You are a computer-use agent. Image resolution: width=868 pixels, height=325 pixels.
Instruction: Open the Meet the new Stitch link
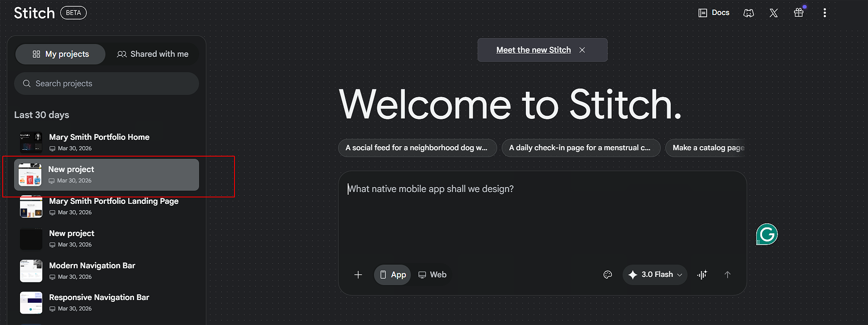[534, 50]
